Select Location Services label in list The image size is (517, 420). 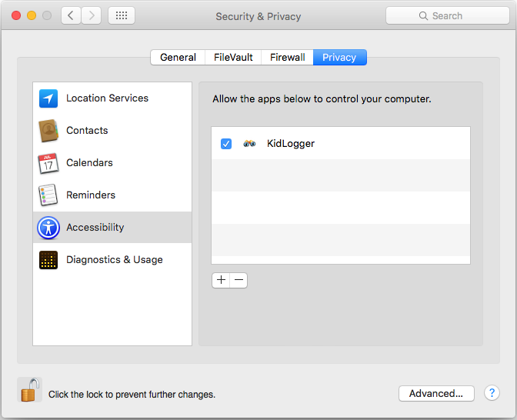click(107, 98)
